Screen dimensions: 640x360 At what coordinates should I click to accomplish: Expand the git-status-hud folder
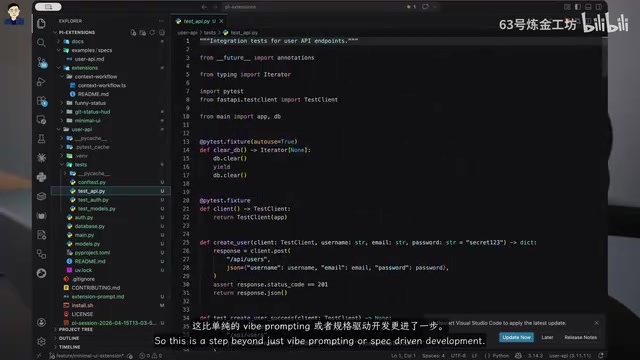pyautogui.click(x=110, y=111)
